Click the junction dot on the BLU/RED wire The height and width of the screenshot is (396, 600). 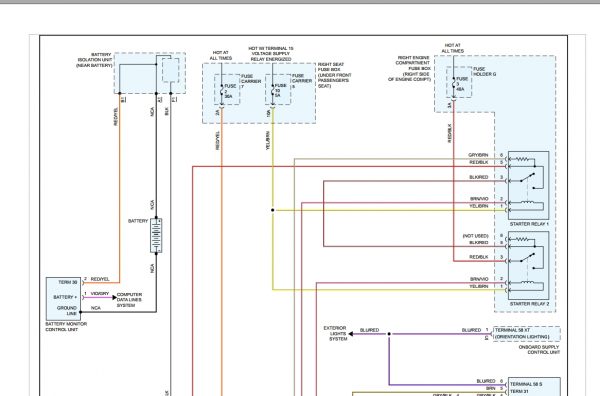coord(389,334)
